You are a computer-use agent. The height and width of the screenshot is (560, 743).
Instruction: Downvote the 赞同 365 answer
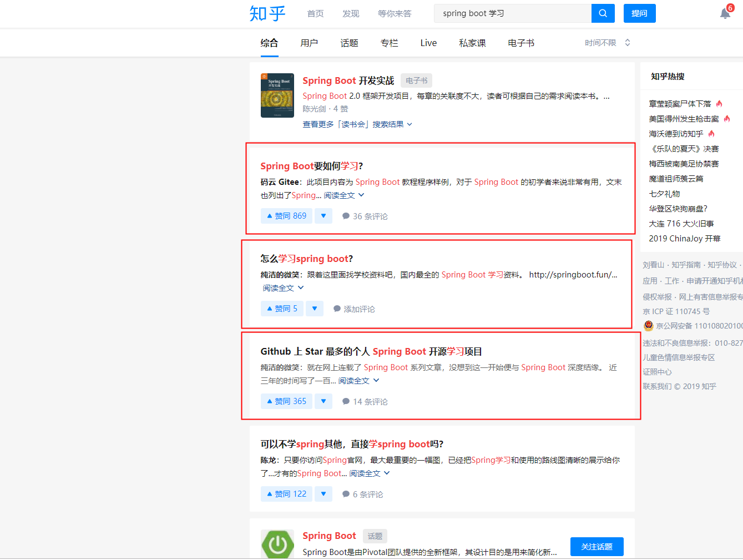point(324,401)
